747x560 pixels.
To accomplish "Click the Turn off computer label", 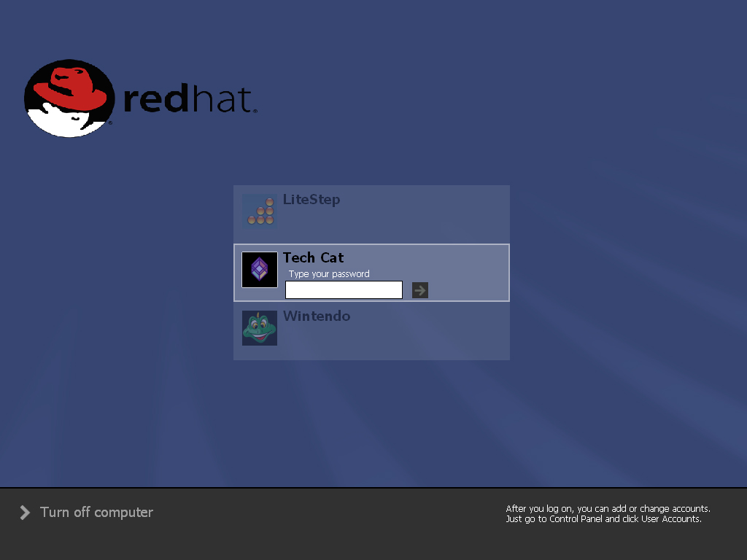I will coord(97,513).
